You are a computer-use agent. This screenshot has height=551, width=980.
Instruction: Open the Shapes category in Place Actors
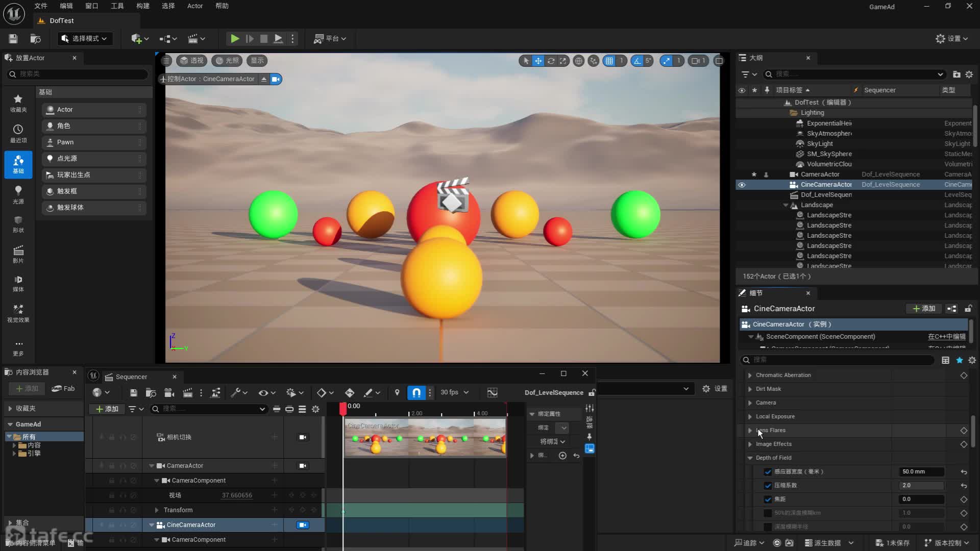click(x=18, y=224)
